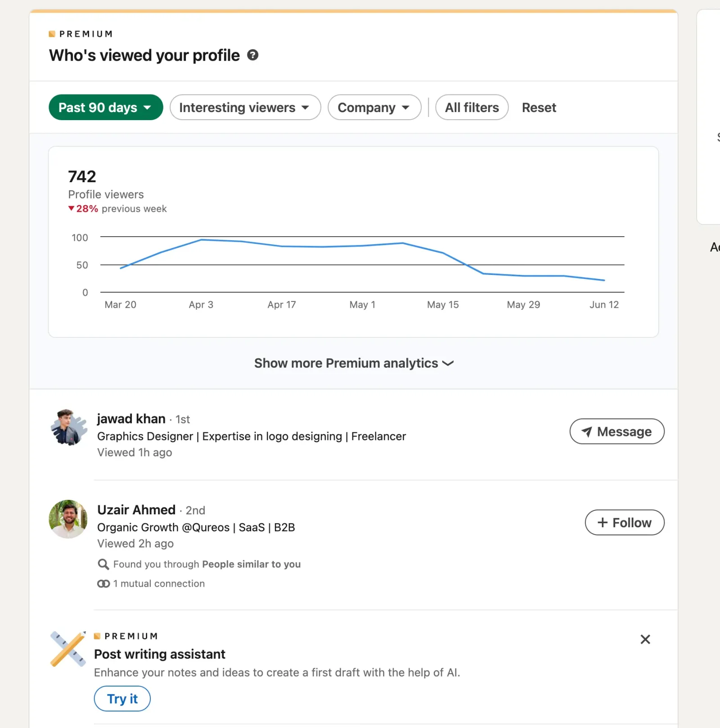Click the Premium badge at page top
720x728 pixels.
tap(81, 34)
